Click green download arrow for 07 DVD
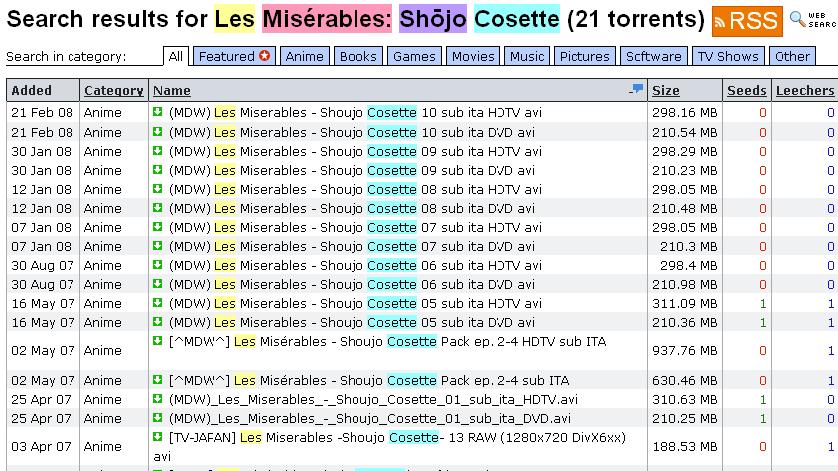The height and width of the screenshot is (471, 838). (x=157, y=245)
